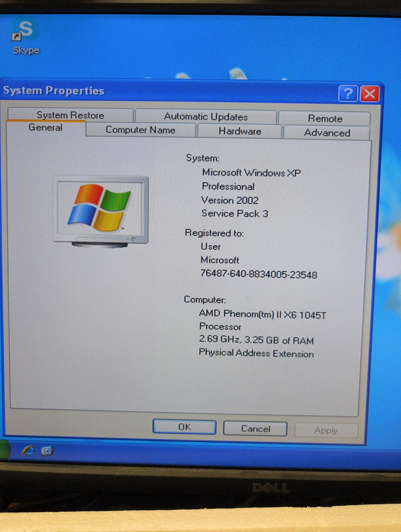Select the text 'Microsoft Windows XP'
The height and width of the screenshot is (532, 401).
click(x=251, y=173)
